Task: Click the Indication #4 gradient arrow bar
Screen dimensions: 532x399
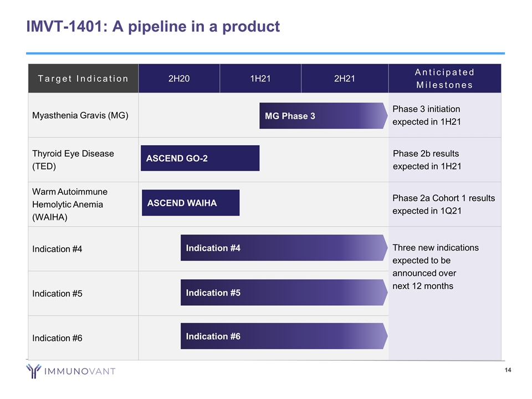Action: pos(283,248)
